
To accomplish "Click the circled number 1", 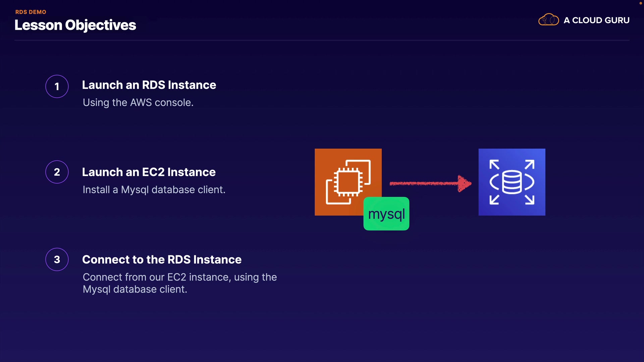I will coord(57,86).
